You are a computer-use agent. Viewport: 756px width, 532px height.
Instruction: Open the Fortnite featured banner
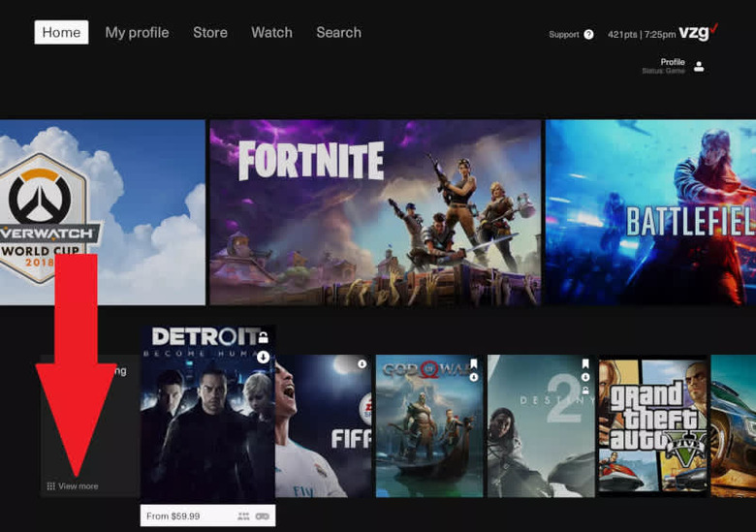click(375, 212)
